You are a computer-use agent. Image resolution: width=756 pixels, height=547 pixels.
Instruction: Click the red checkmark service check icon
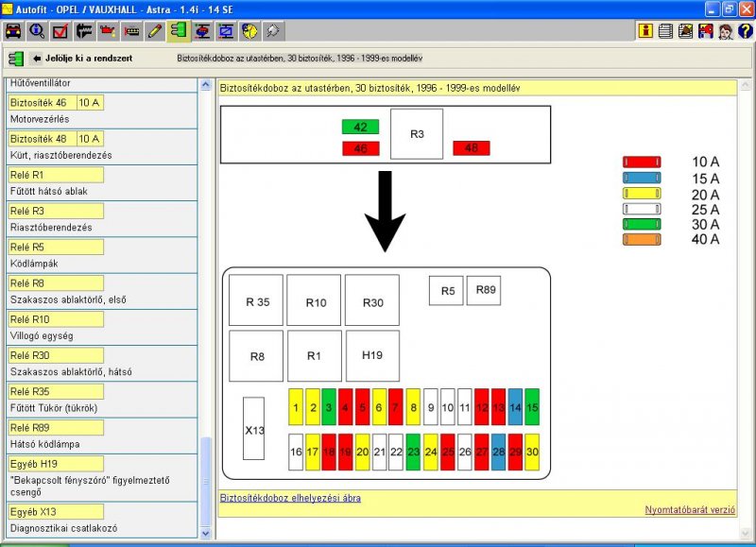[60, 31]
